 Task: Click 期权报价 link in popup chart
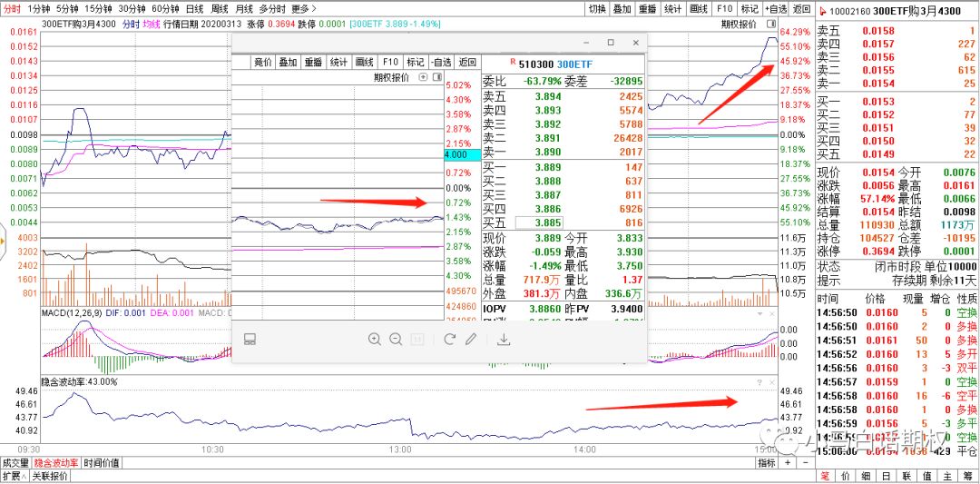pos(390,77)
